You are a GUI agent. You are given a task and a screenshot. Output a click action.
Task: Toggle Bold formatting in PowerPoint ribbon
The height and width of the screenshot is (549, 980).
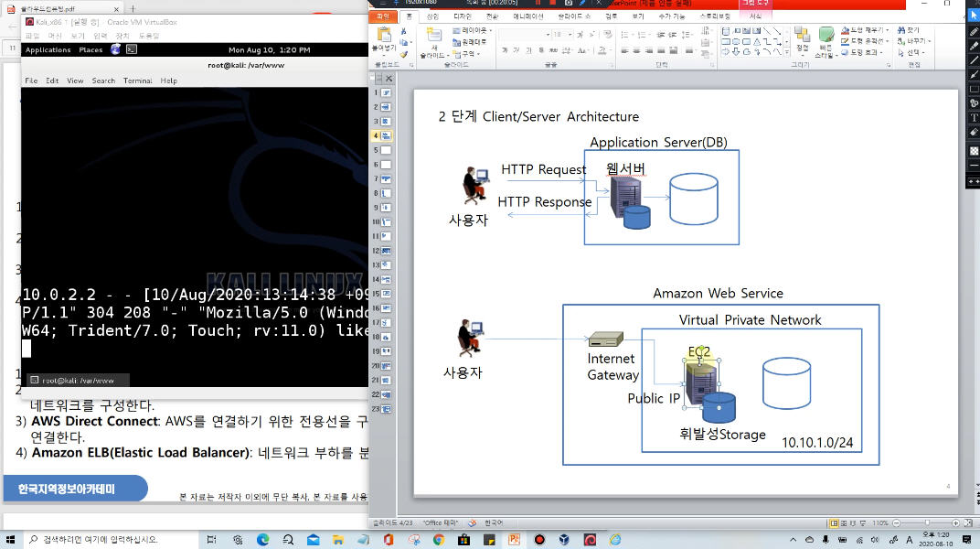[x=505, y=50]
